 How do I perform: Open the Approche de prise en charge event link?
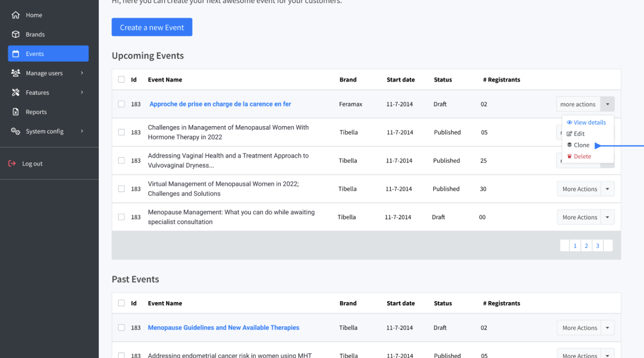tap(220, 104)
